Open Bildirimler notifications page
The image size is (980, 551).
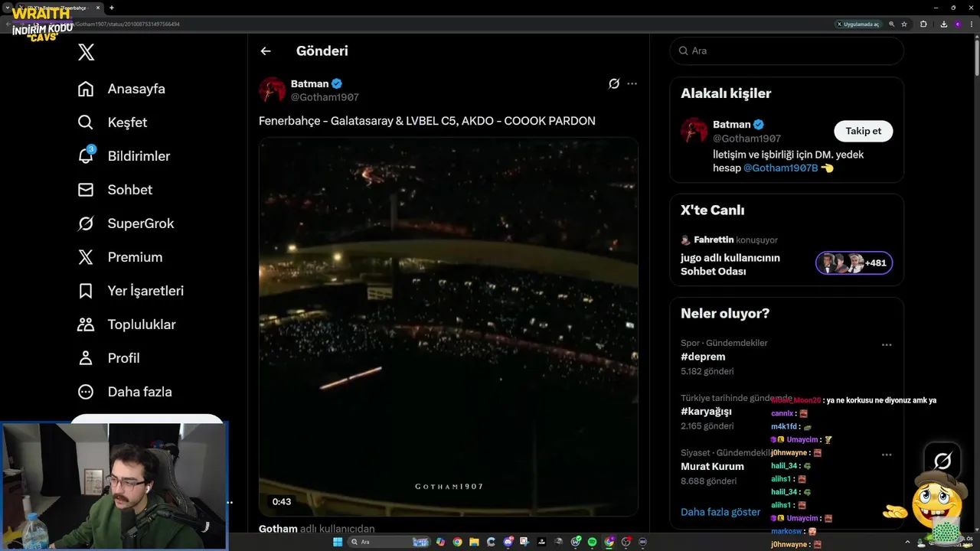[124, 156]
